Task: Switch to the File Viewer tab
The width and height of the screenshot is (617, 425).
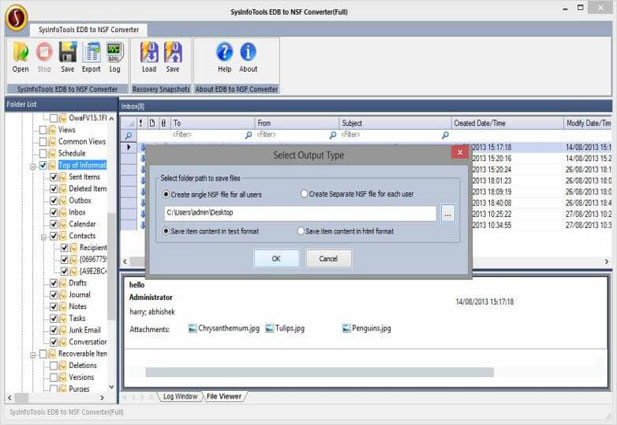Action: pos(224,396)
